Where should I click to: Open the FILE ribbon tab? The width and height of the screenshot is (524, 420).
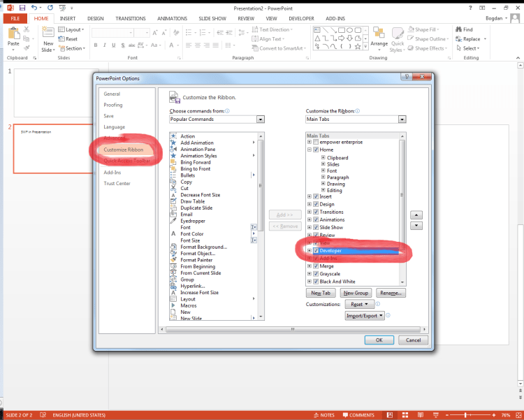(15, 18)
